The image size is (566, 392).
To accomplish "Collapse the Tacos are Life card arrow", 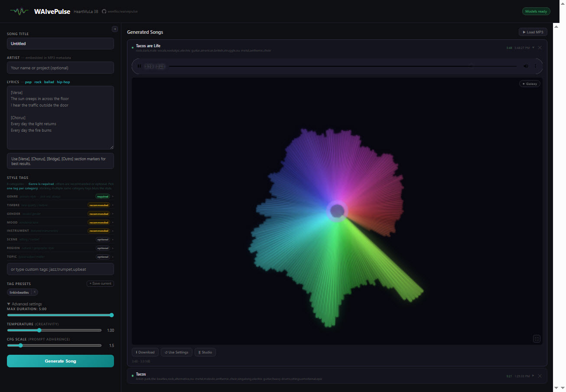I will click(533, 48).
